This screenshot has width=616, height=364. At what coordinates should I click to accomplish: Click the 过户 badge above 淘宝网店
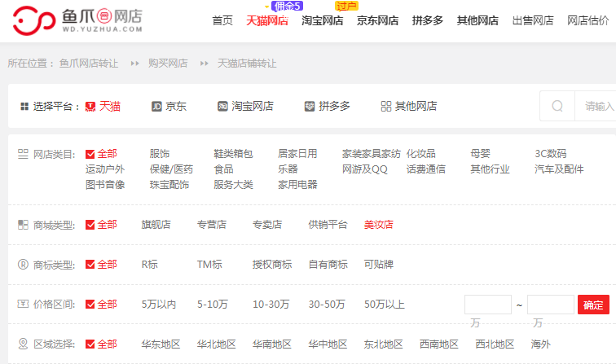346,6
